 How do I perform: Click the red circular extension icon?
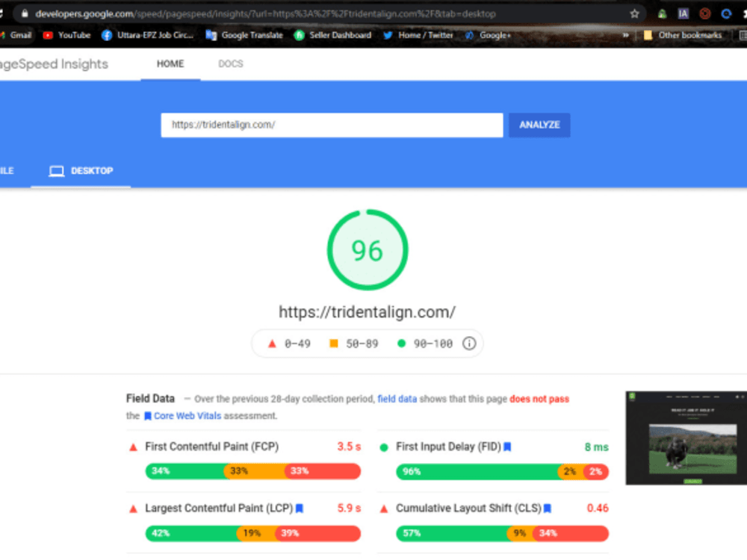705,13
